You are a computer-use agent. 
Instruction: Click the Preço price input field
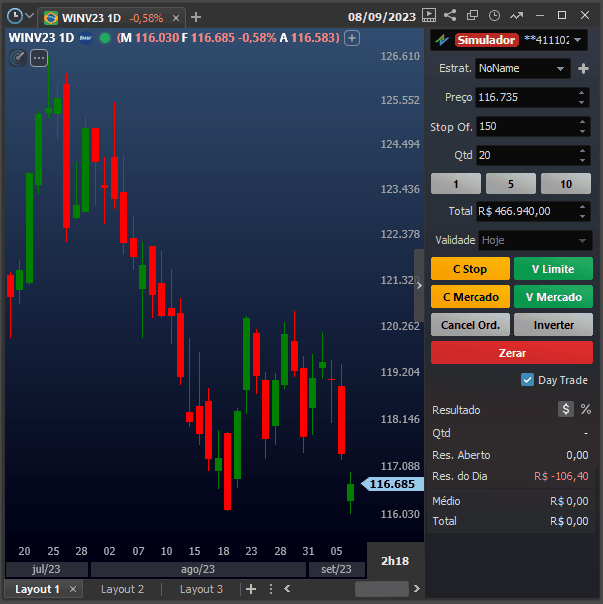(x=526, y=97)
